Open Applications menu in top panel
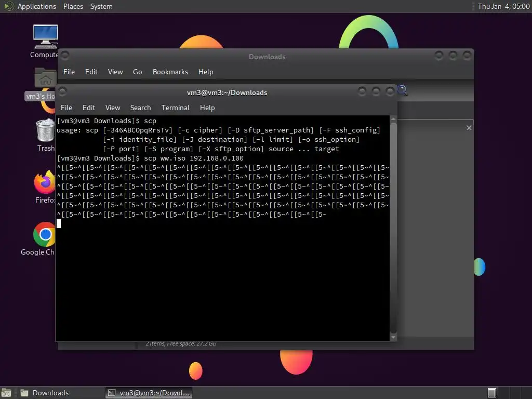This screenshot has width=532, height=399. 37,6
